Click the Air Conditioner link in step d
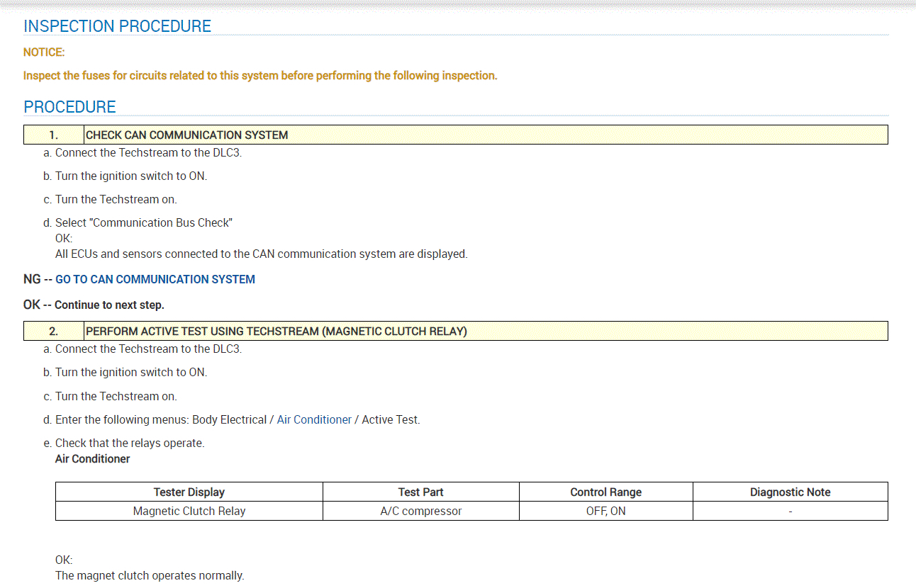The height and width of the screenshot is (588, 916). [314, 419]
